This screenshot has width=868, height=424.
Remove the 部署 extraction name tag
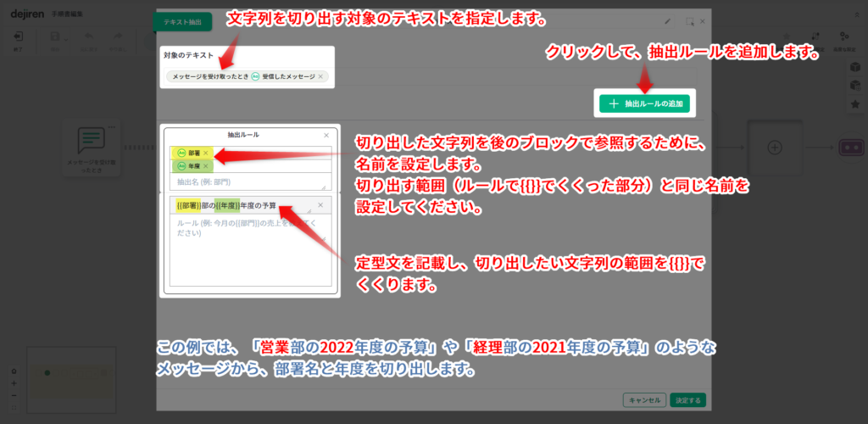206,153
